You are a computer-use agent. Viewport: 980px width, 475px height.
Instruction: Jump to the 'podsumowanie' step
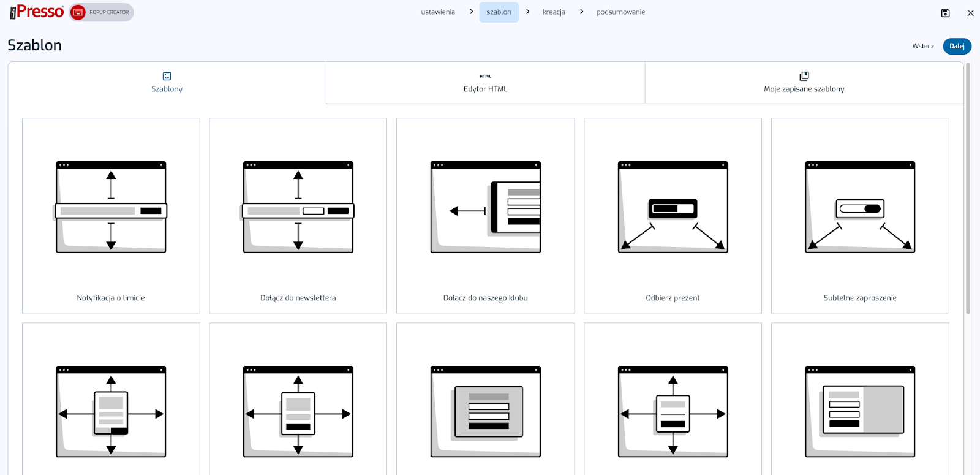[x=620, y=12]
